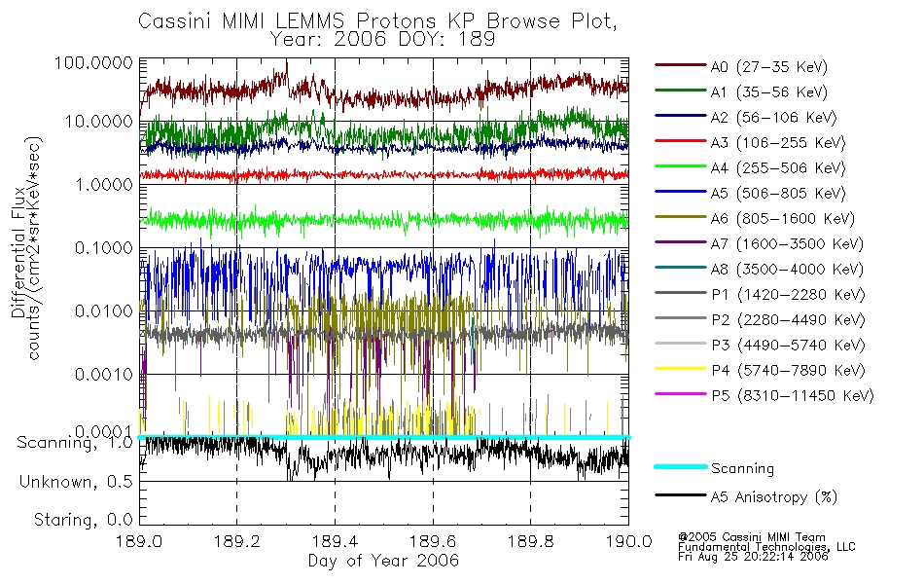Click the @2005 Cassini MIMI Team credit

[752, 537]
